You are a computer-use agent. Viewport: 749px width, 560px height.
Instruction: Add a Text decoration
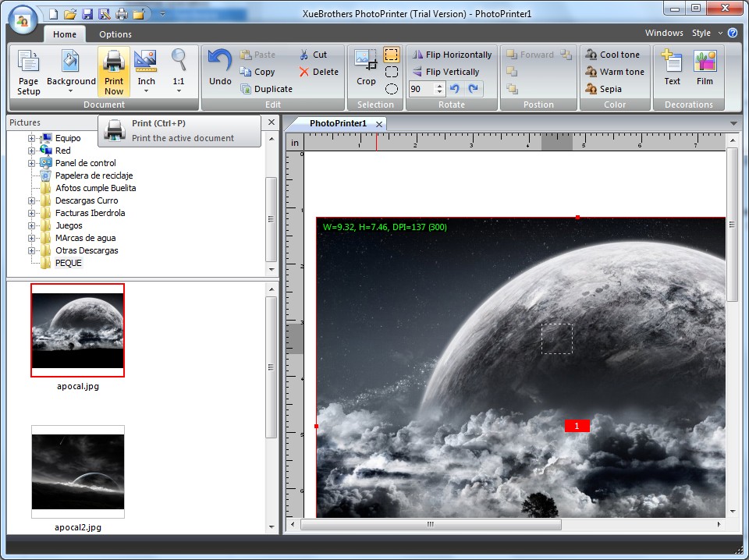(672, 67)
